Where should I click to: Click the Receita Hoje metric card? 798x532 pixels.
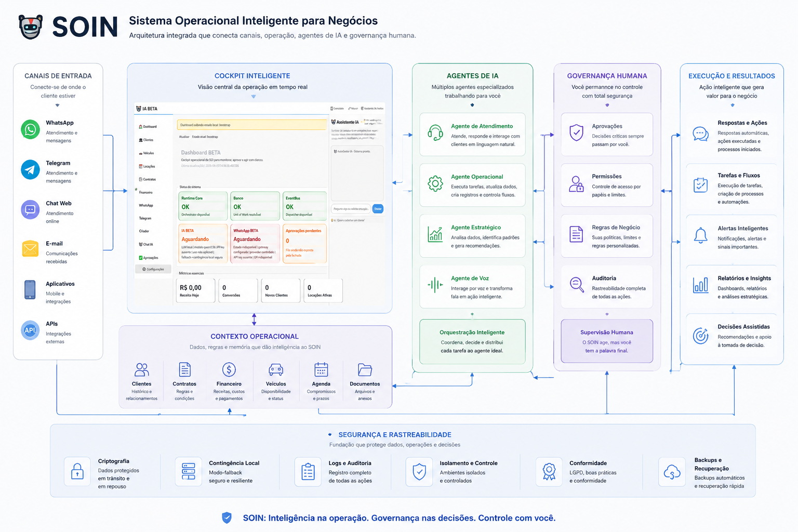(x=196, y=290)
